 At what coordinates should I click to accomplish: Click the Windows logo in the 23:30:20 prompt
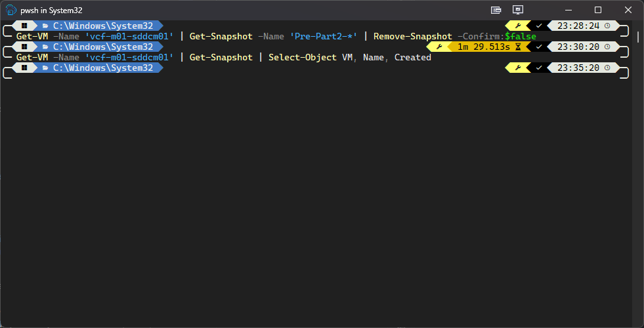25,47
